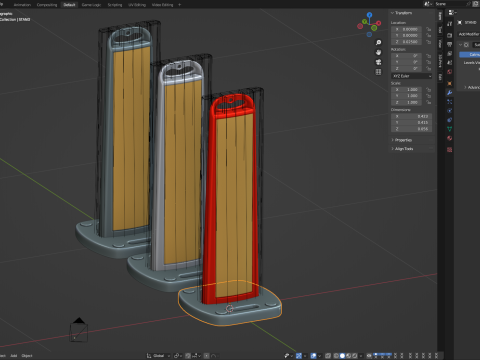This screenshot has height=360, width=480.
Task: Click the pan view hand icon
Action: (378, 52)
